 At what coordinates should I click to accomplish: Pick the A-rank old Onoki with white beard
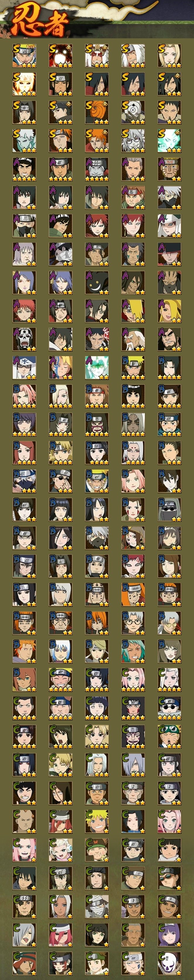click(133, 339)
